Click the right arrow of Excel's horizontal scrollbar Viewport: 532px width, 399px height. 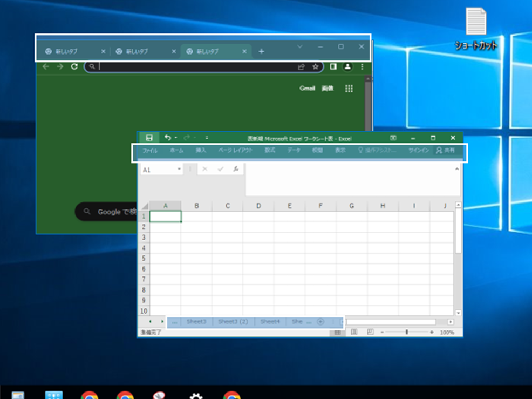point(451,322)
